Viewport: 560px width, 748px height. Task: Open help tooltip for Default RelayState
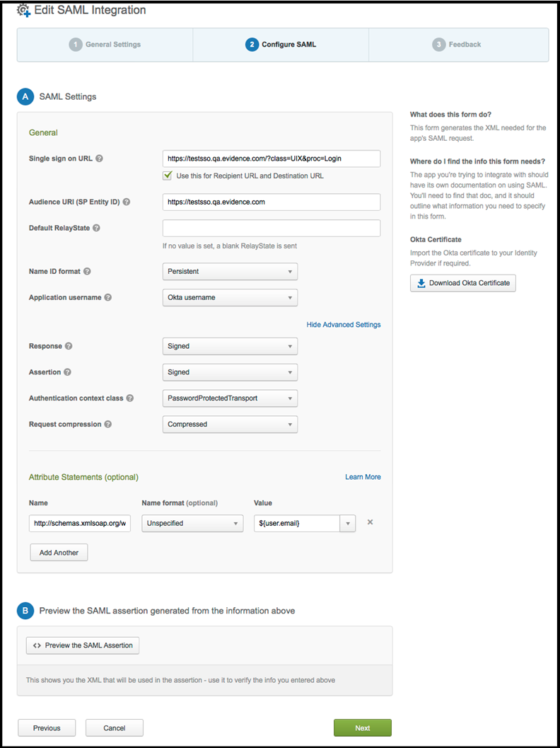[x=96, y=228]
